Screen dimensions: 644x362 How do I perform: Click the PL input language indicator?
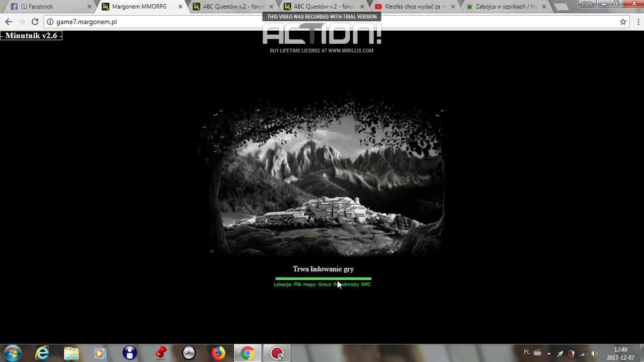[x=527, y=352]
